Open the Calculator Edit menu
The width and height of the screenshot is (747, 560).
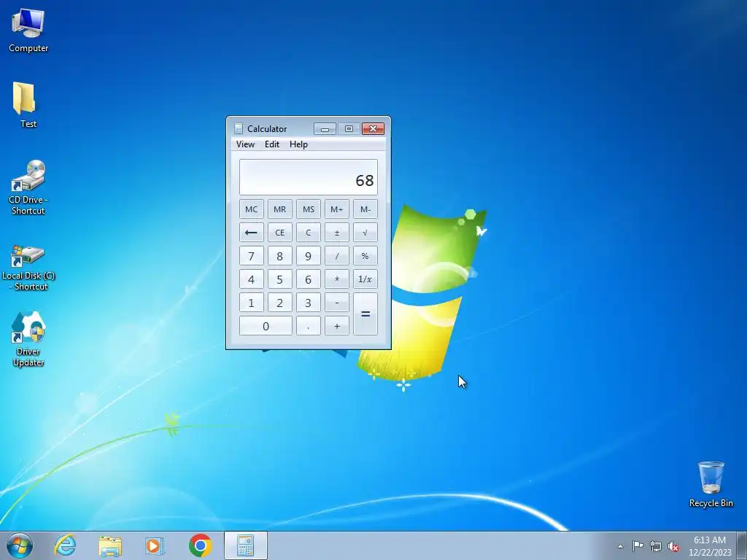pyautogui.click(x=272, y=144)
